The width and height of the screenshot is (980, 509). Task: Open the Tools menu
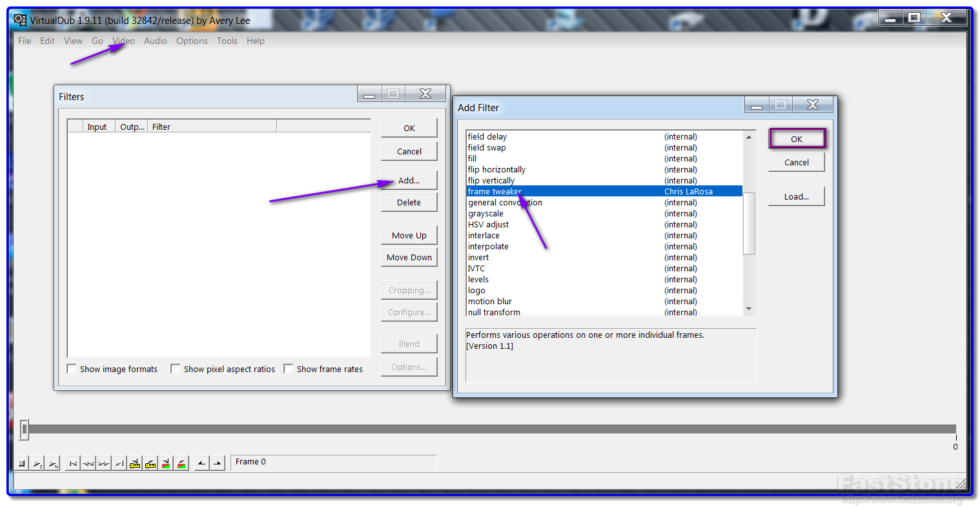tap(227, 41)
